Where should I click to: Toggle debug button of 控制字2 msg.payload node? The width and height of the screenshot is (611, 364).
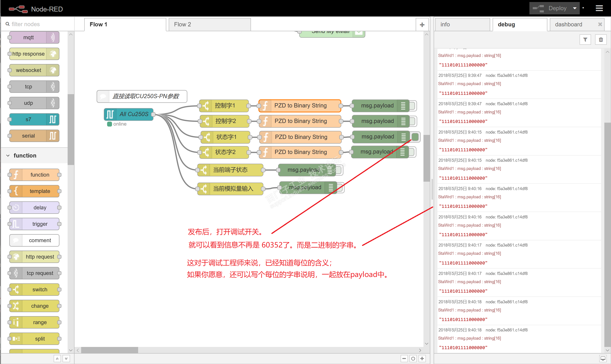[413, 121]
